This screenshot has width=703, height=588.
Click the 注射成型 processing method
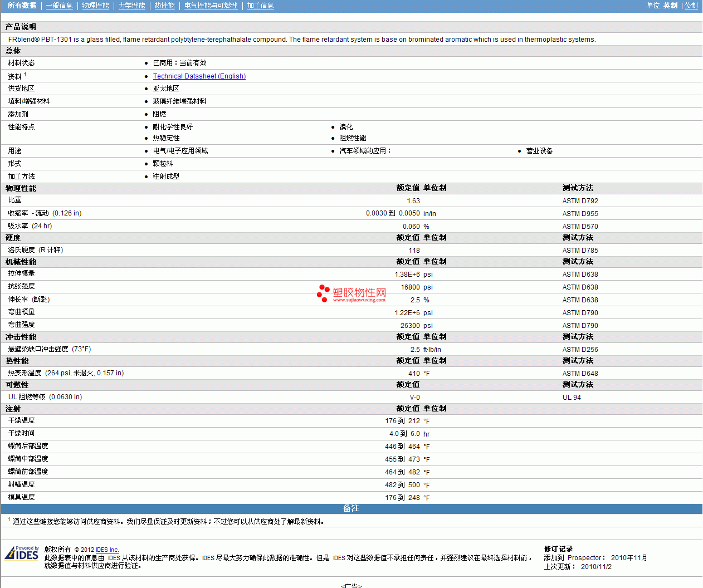click(x=166, y=177)
